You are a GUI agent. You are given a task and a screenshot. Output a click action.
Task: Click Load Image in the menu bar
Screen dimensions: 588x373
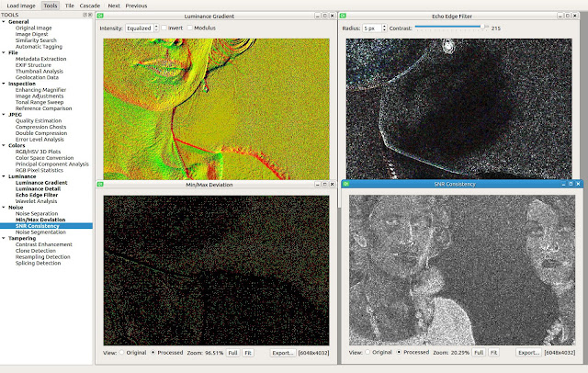click(x=21, y=6)
